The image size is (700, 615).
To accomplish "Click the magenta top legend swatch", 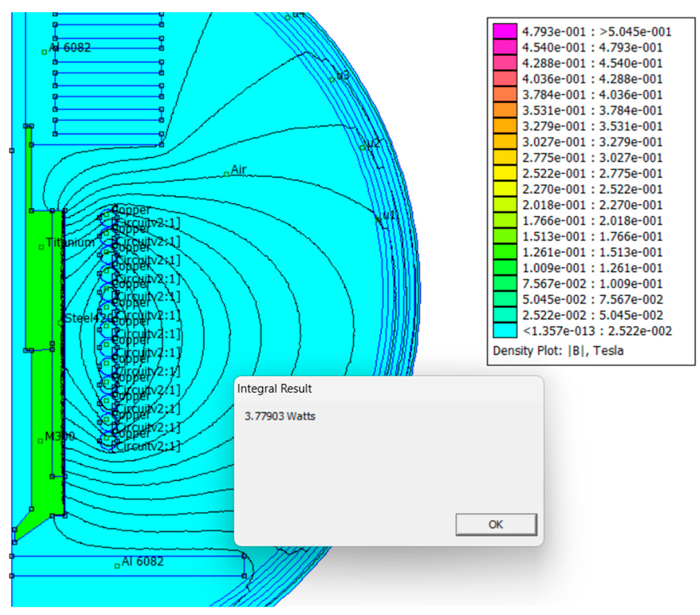I will pos(505,31).
